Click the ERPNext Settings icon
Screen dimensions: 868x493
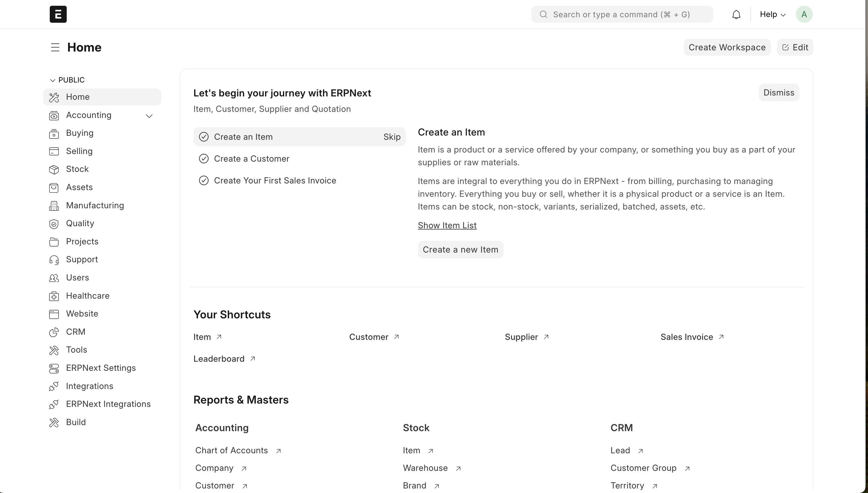tap(54, 368)
